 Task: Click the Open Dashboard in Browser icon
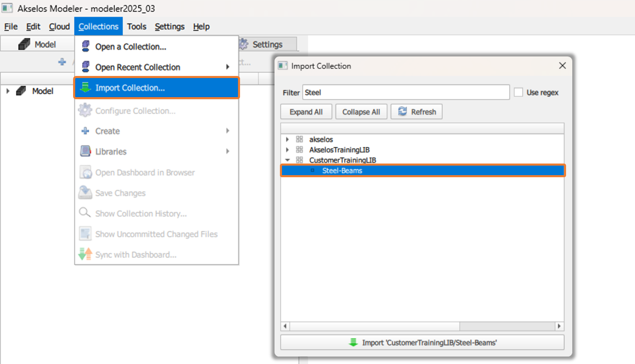tap(86, 172)
